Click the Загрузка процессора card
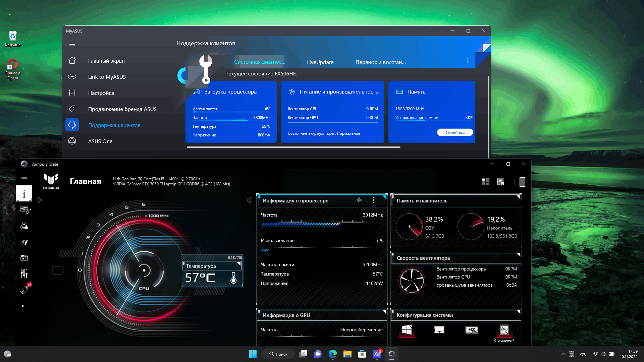The height and width of the screenshot is (362, 644). pyautogui.click(x=231, y=112)
